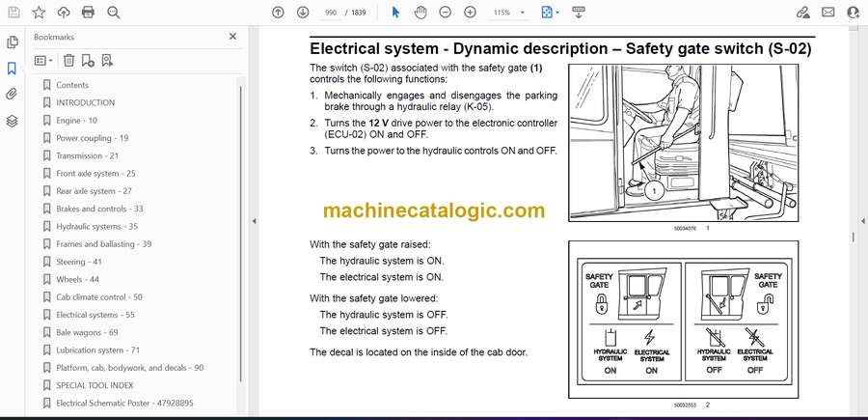
Task: Zoom out with the minus button
Action: (445, 13)
